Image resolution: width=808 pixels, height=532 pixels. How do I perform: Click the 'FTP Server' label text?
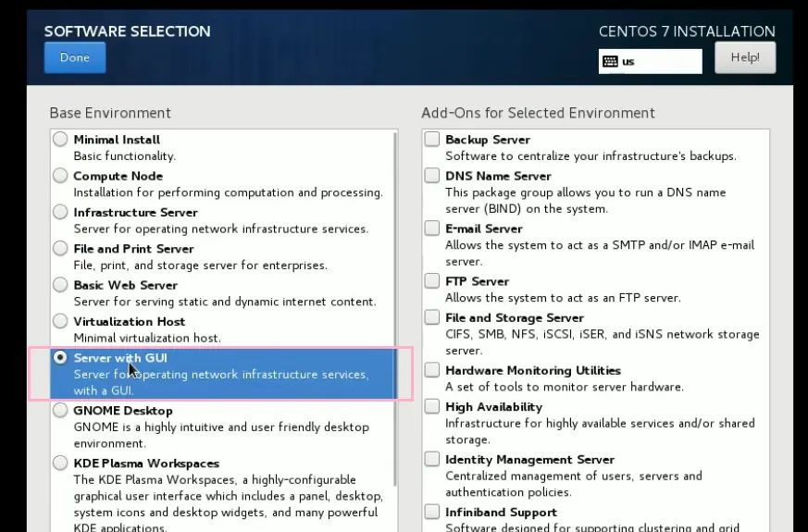click(x=478, y=281)
